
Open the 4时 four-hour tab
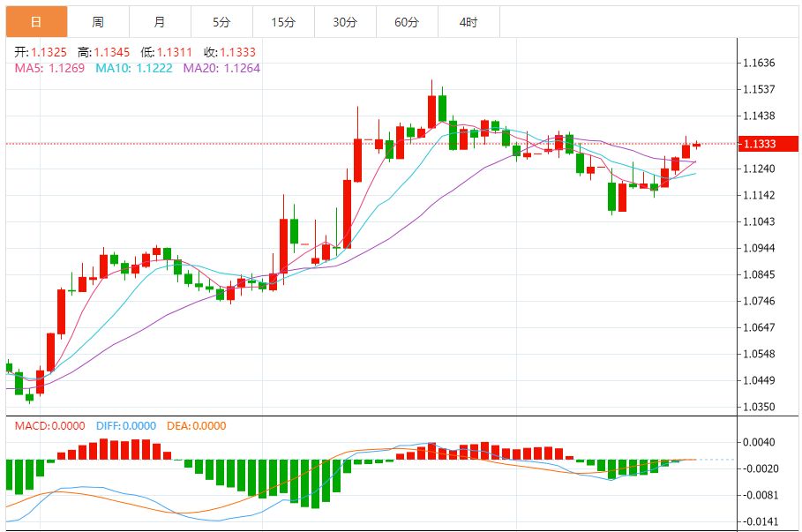tap(468, 22)
